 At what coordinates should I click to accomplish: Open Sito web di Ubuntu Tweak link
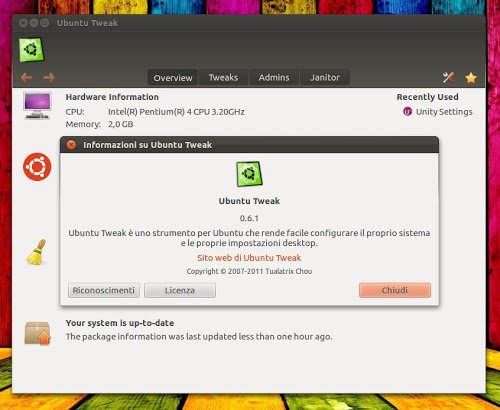point(249,258)
